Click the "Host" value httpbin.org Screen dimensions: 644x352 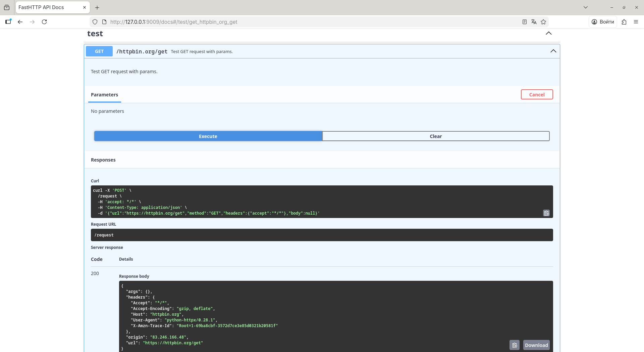click(x=165, y=314)
